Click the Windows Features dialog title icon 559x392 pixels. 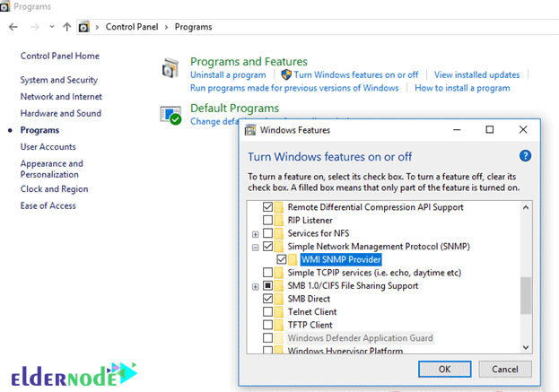click(x=250, y=130)
